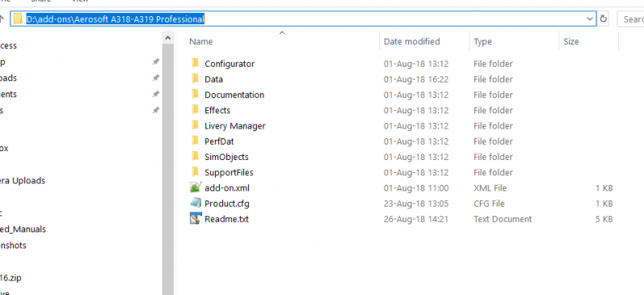Click the address bar path field

tap(303, 18)
